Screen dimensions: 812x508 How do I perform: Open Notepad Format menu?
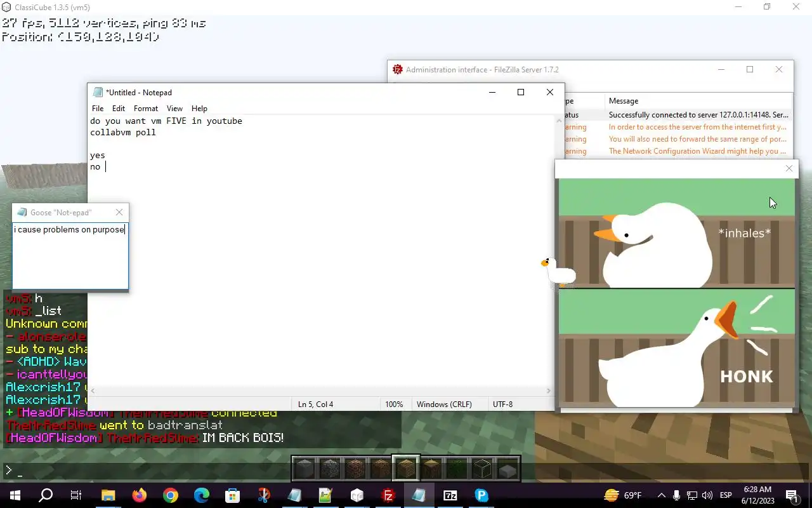pyautogui.click(x=146, y=109)
